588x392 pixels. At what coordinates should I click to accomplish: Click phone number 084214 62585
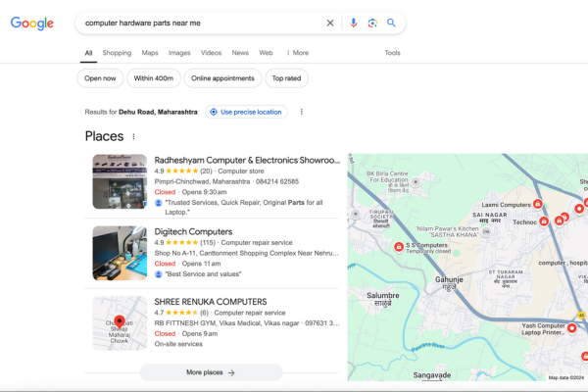pos(277,181)
